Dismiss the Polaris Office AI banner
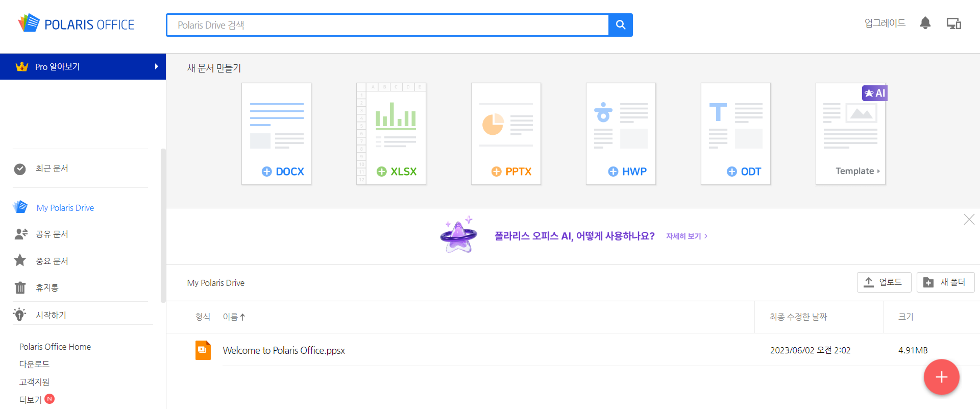The width and height of the screenshot is (980, 409). (969, 219)
